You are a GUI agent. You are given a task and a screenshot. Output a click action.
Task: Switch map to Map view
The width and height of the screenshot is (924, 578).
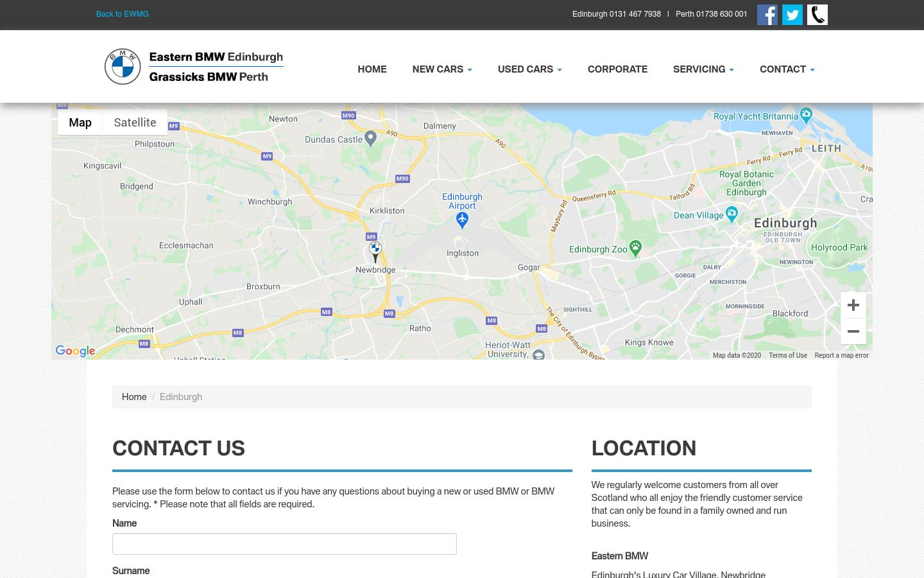click(80, 122)
